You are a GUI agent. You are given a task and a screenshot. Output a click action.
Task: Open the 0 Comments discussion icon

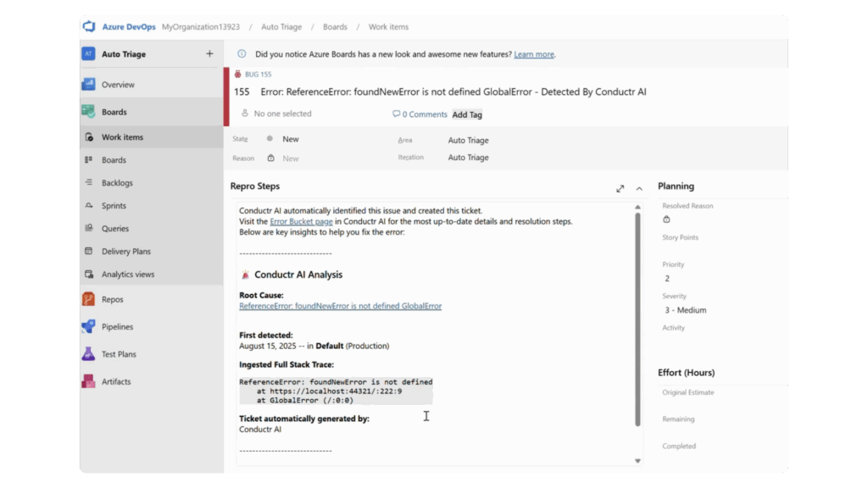click(397, 114)
